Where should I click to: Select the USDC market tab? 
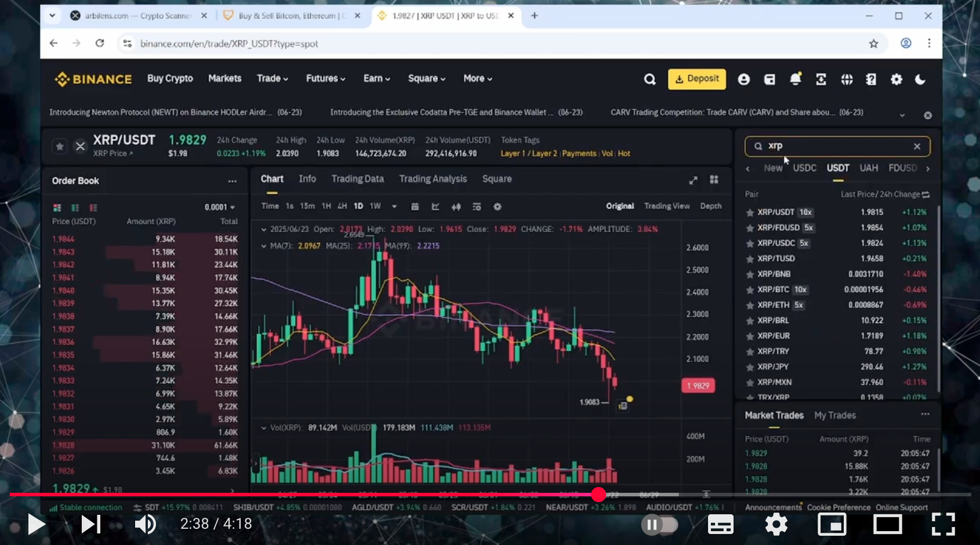(804, 168)
